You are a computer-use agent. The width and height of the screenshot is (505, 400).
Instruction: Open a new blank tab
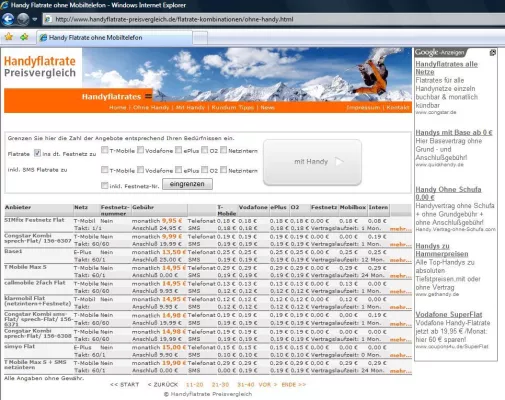coord(200,38)
